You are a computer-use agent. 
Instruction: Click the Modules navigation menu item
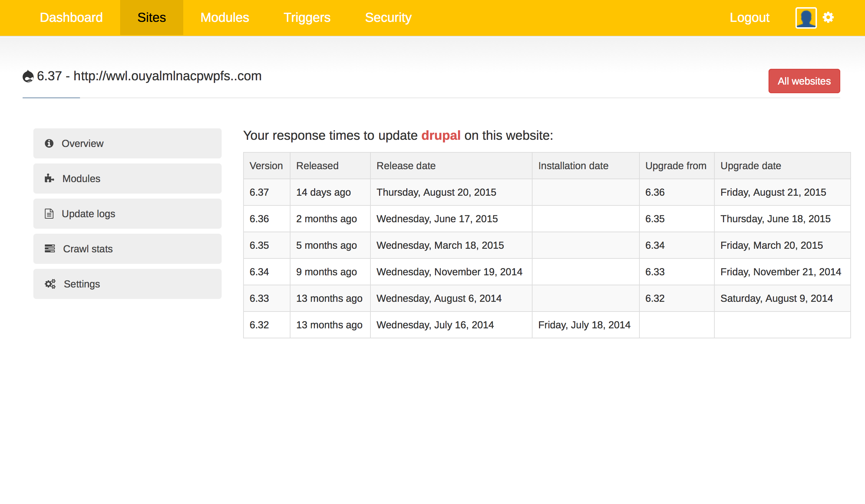pyautogui.click(x=224, y=18)
